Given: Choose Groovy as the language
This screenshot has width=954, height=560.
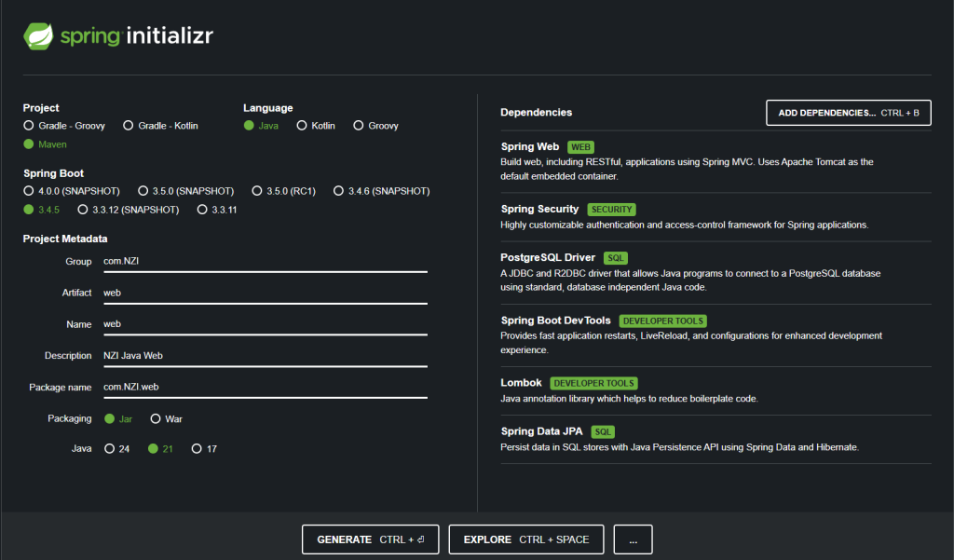Looking at the screenshot, I should [376, 126].
